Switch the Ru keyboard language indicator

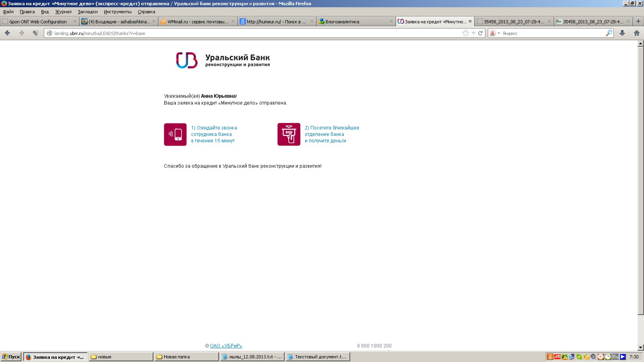615,357
